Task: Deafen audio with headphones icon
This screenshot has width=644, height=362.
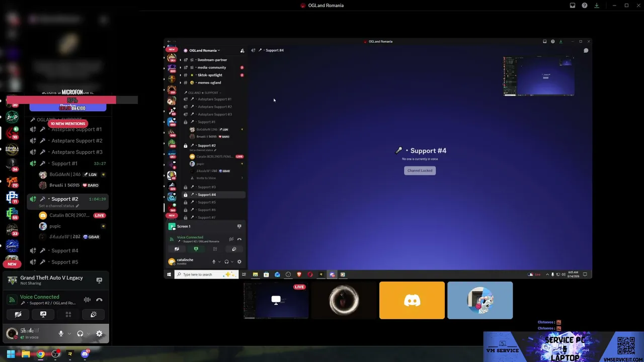Action: [80, 333]
